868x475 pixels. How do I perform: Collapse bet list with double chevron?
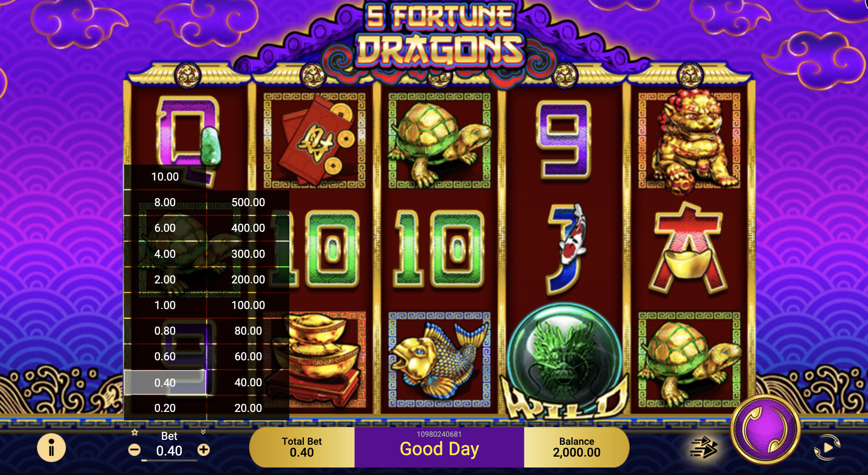[x=203, y=432]
